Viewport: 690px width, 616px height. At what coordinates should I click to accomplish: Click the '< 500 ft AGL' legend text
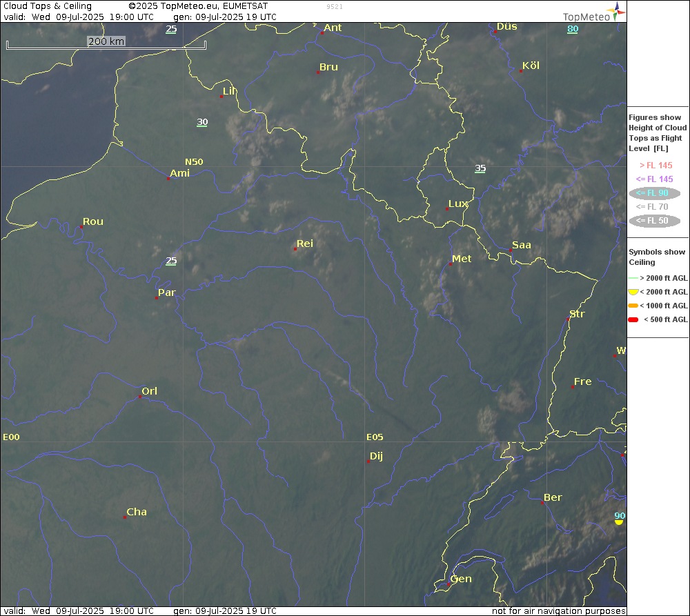click(x=665, y=319)
